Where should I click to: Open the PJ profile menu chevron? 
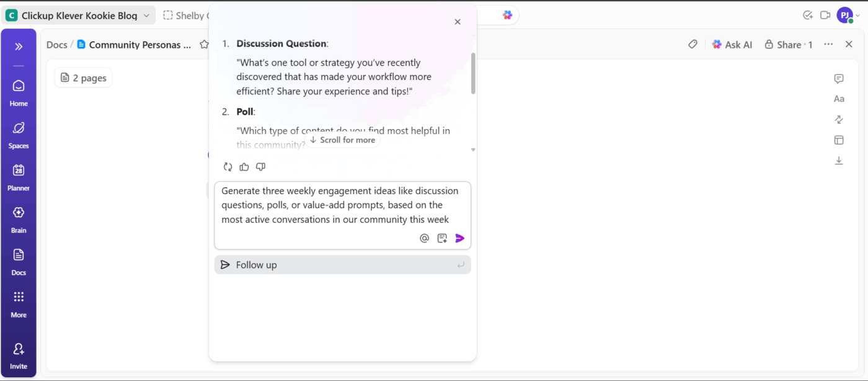click(858, 15)
